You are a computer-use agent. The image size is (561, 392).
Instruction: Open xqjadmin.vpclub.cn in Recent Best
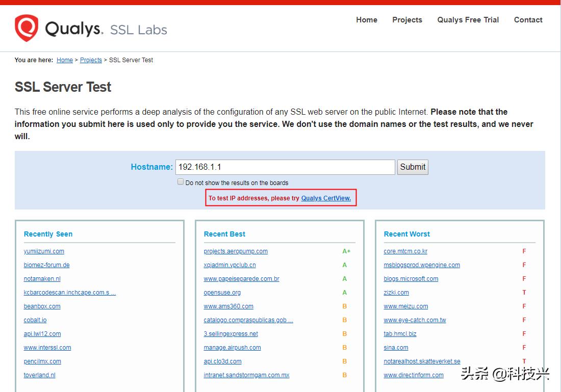point(229,265)
